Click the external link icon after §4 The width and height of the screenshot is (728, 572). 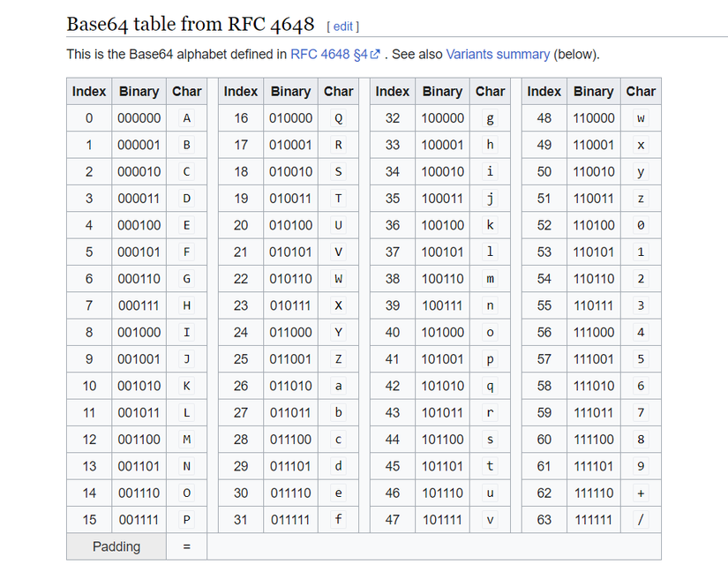375,55
